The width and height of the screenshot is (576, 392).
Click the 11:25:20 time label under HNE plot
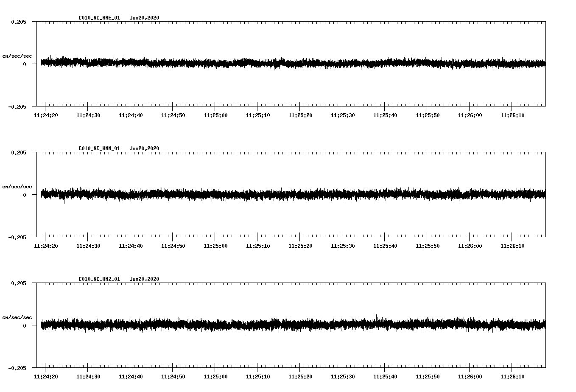click(x=300, y=115)
